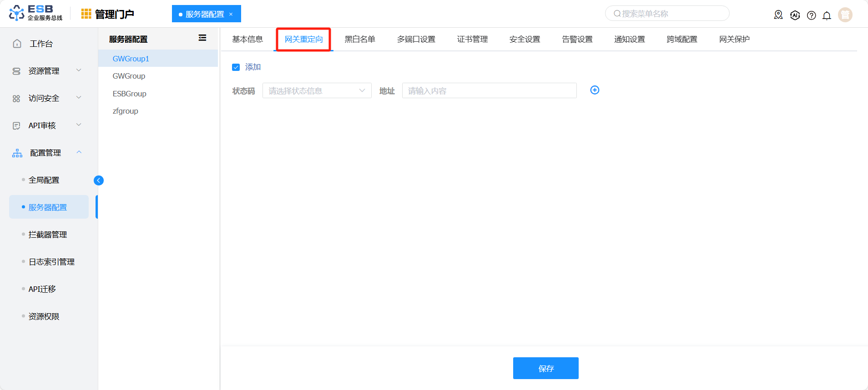Close the 服务器配置 page tab

231,14
